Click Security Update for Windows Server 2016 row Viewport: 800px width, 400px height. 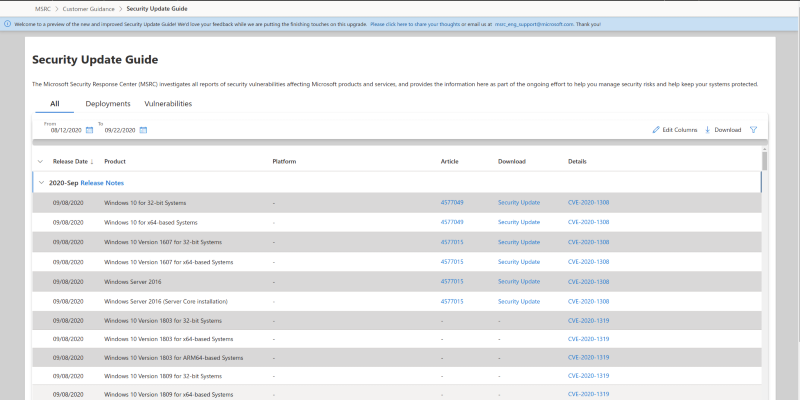pos(519,282)
